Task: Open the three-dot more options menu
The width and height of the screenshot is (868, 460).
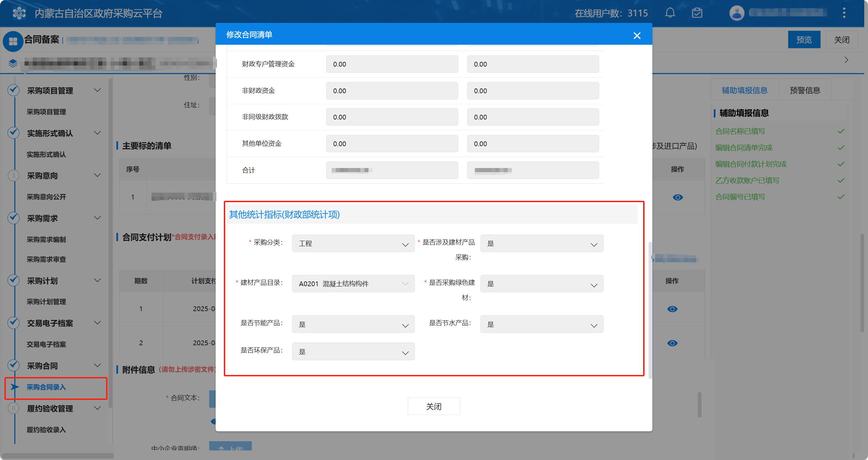Action: click(844, 13)
